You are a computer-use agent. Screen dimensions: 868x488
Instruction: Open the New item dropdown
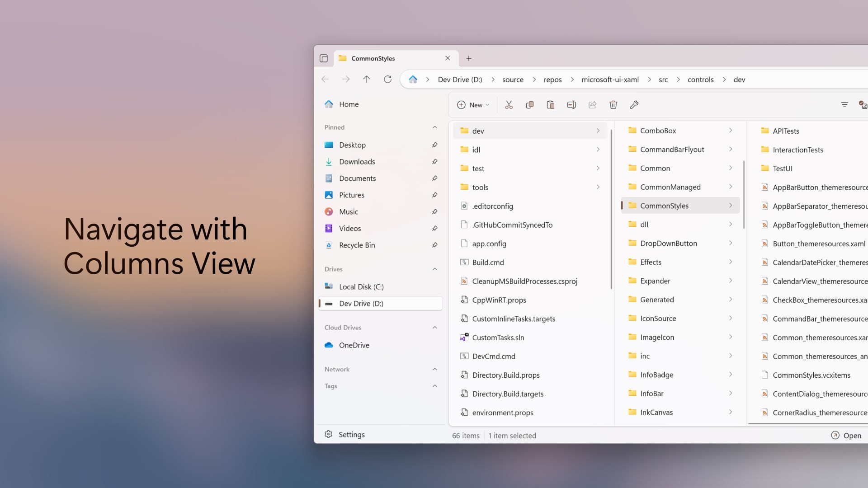tap(473, 104)
